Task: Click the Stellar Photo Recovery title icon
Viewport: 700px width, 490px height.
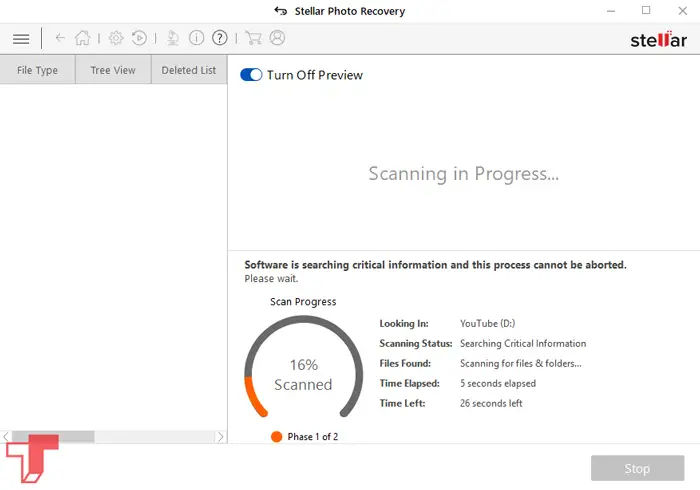Action: point(281,11)
